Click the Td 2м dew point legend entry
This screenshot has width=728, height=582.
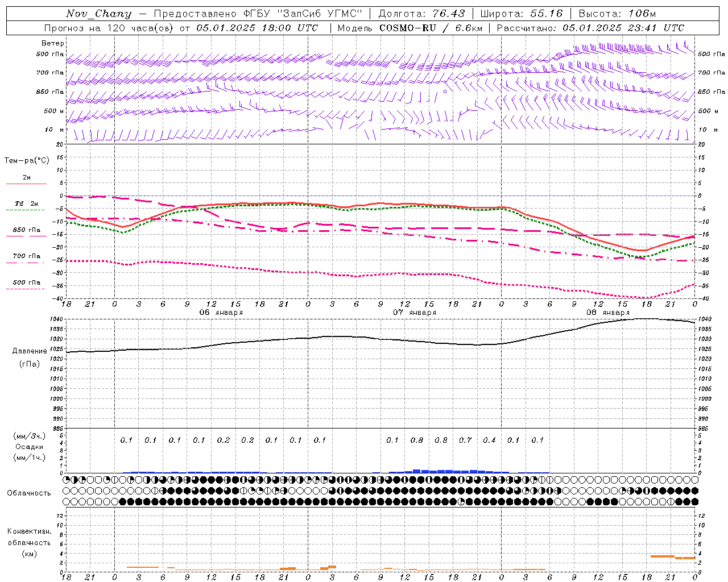click(26, 203)
